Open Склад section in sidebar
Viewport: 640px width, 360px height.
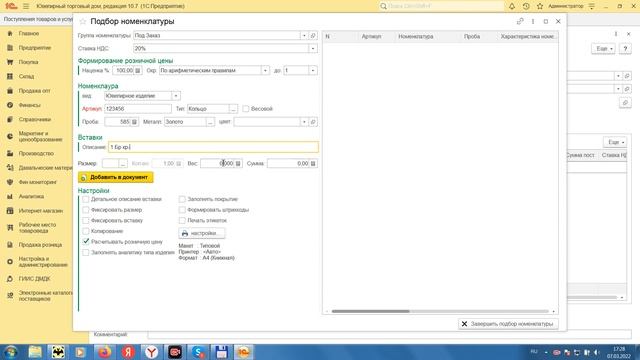26,76
